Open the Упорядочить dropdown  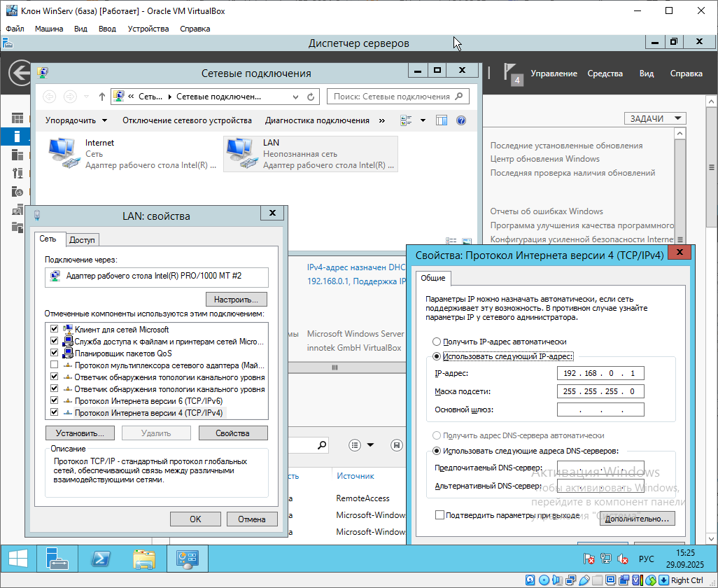click(x=76, y=120)
